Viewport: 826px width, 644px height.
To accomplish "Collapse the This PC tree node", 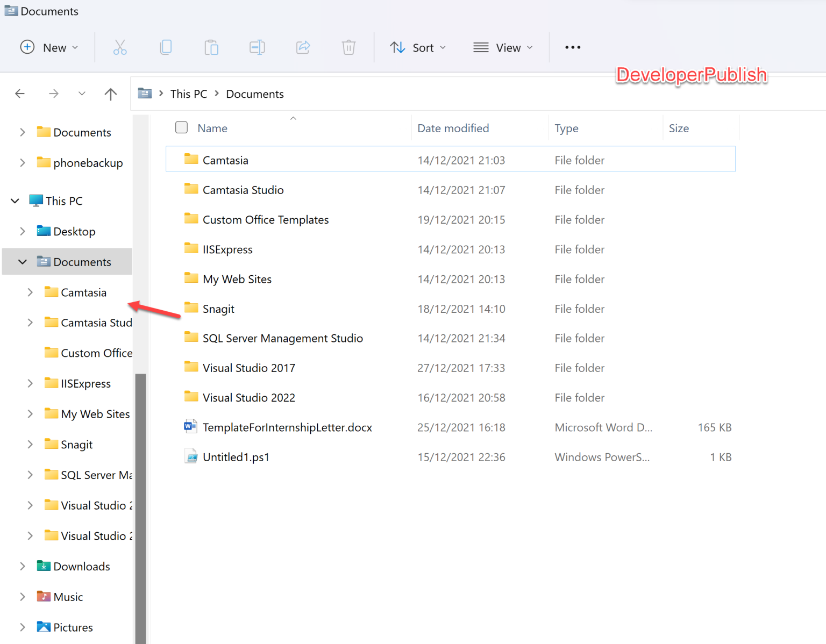I will pos(15,201).
